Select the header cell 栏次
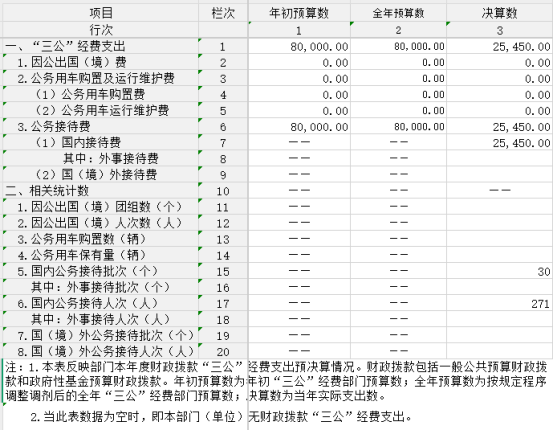The image size is (554, 430). (223, 13)
